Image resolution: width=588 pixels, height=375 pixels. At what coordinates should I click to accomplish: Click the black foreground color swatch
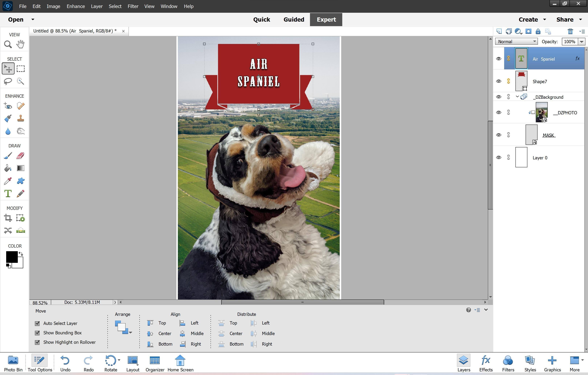coord(12,257)
